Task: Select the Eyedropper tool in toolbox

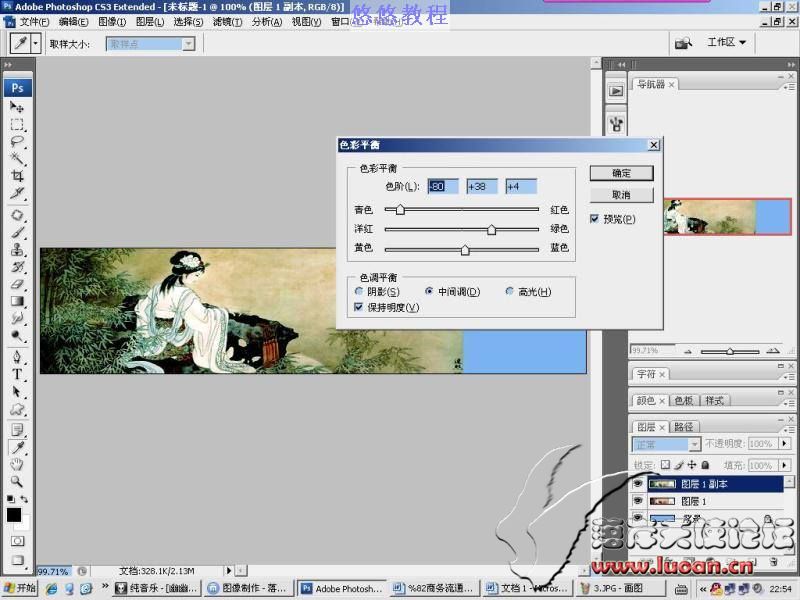Action: click(17, 447)
